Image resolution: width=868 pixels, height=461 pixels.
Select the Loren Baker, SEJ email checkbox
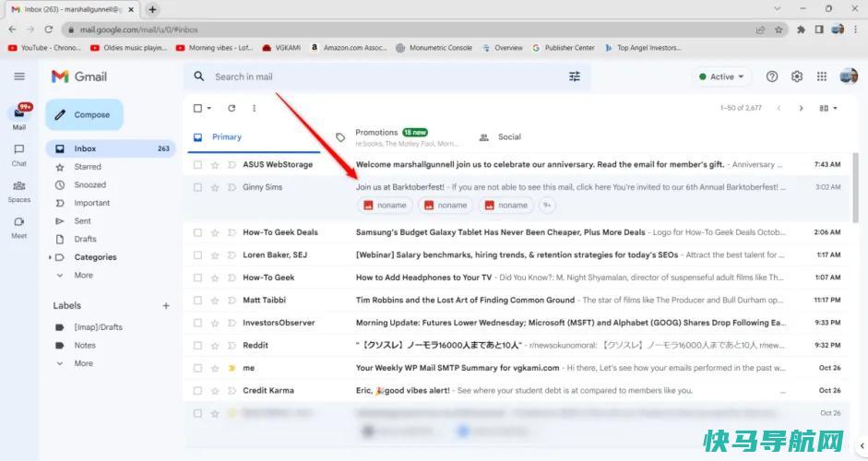click(x=197, y=255)
